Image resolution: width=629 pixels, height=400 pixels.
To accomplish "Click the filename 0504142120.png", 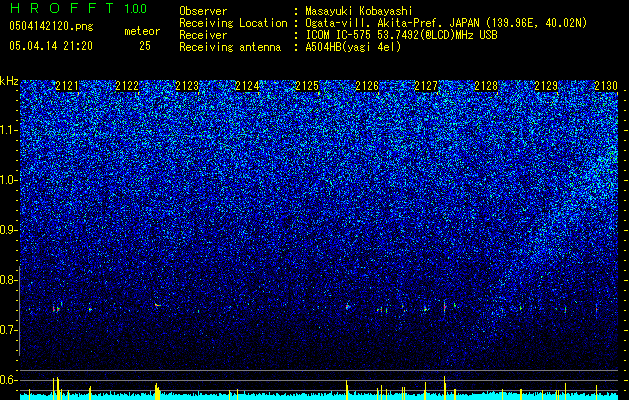I will [x=51, y=27].
